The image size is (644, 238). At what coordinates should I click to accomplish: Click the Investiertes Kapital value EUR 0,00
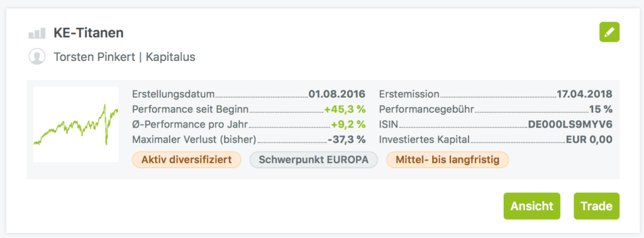[x=589, y=140]
